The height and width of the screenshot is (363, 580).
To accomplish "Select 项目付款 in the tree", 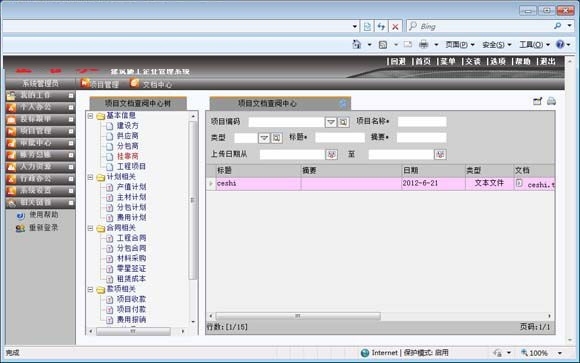I will tap(131, 309).
